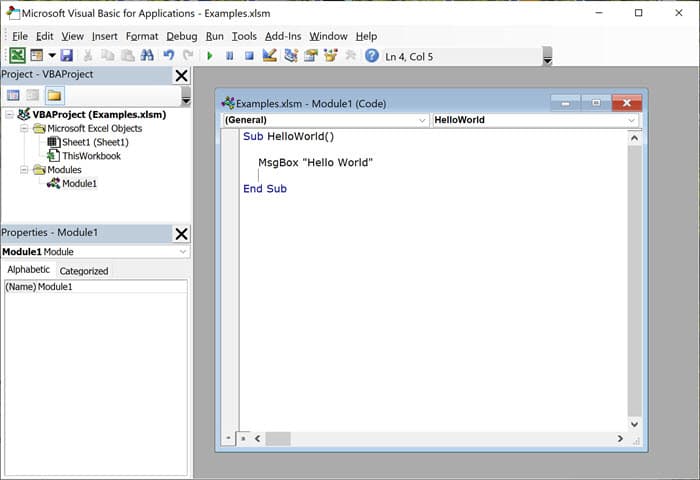The width and height of the screenshot is (700, 480).
Task: Open the Debug menu
Action: coord(182,36)
